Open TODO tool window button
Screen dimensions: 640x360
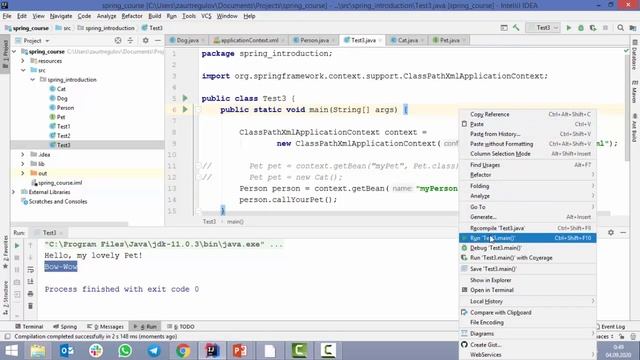(180, 327)
